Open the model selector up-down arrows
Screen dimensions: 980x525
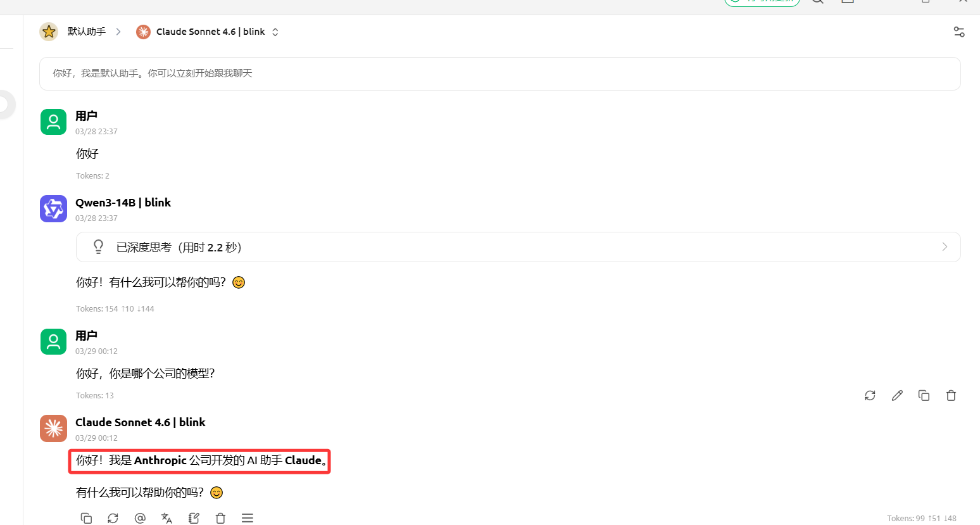275,32
